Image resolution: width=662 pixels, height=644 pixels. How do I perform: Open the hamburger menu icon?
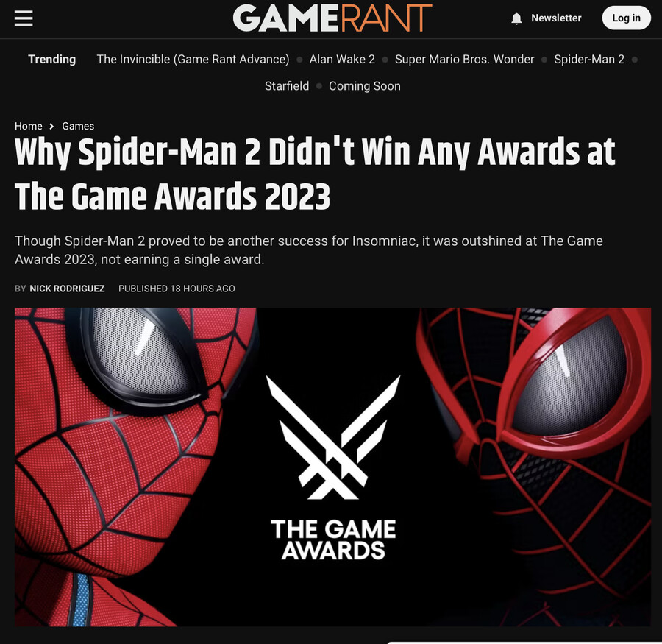[24, 18]
